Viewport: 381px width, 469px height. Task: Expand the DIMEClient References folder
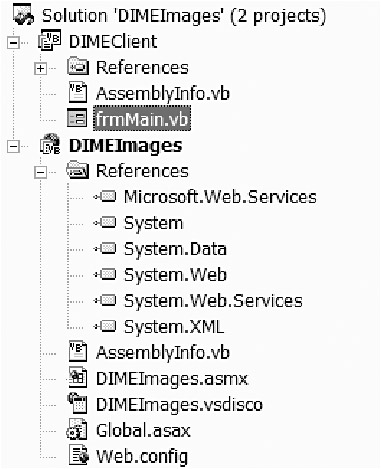(40, 69)
